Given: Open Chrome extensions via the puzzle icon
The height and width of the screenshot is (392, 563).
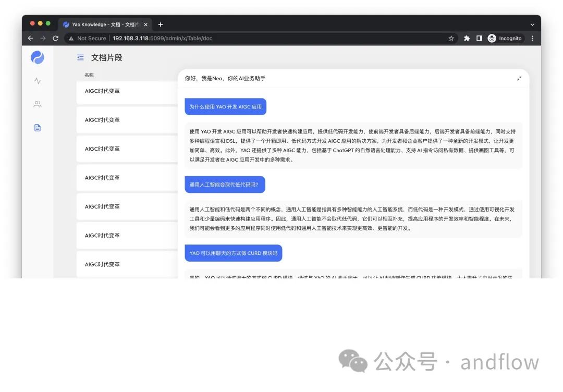Looking at the screenshot, I should (x=467, y=38).
